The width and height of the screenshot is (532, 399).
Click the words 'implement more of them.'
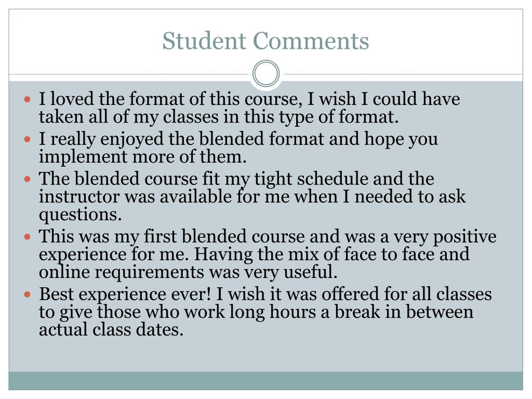[x=142, y=157]
